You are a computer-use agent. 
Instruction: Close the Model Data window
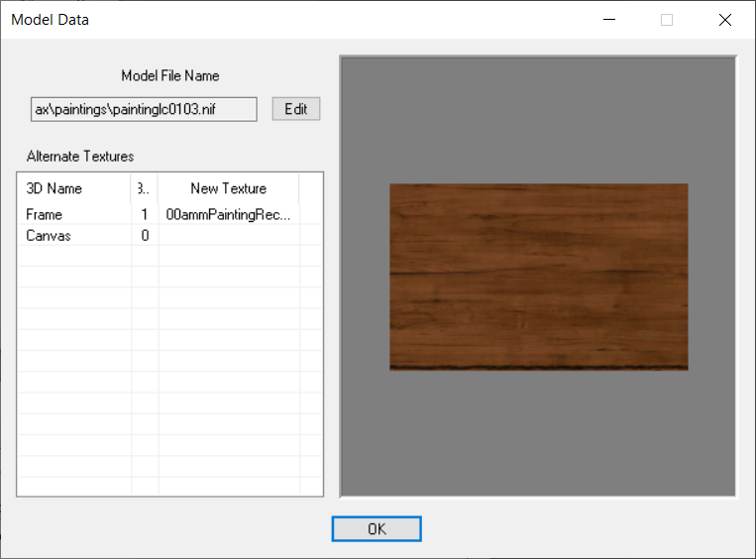click(724, 20)
